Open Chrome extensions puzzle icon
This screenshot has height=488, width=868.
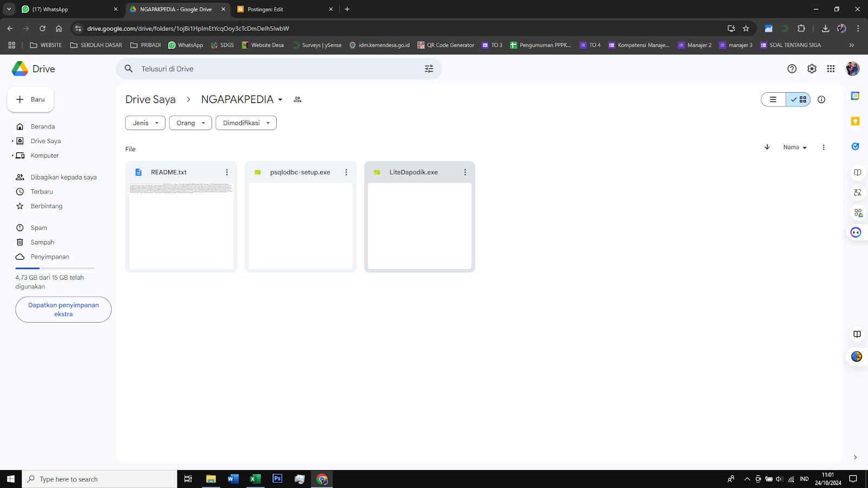pyautogui.click(x=801, y=29)
